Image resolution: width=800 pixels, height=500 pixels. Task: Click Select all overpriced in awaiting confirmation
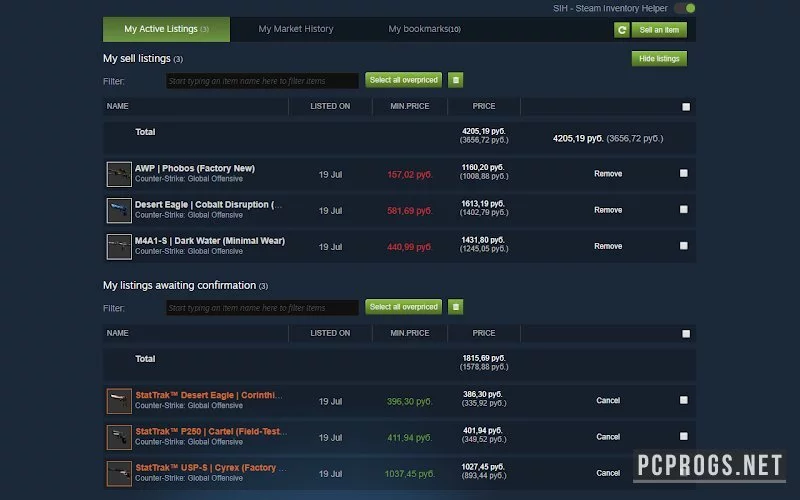tap(404, 307)
